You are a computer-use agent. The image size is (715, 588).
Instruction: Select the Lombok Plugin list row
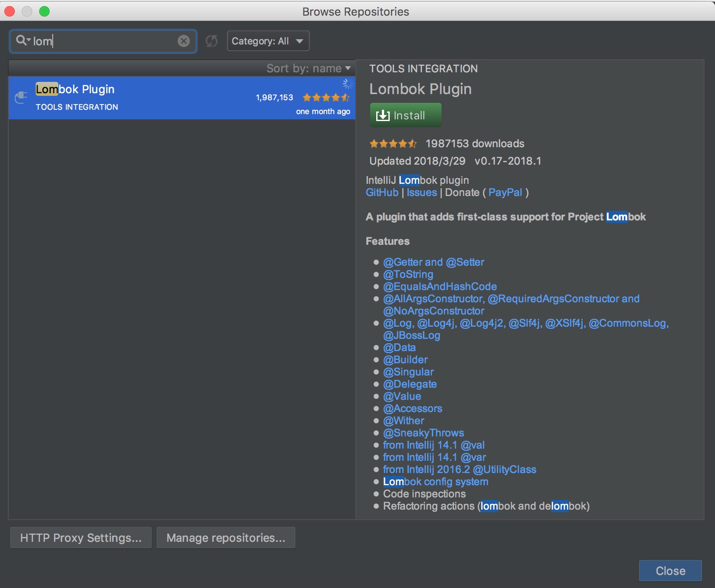pyautogui.click(x=174, y=98)
